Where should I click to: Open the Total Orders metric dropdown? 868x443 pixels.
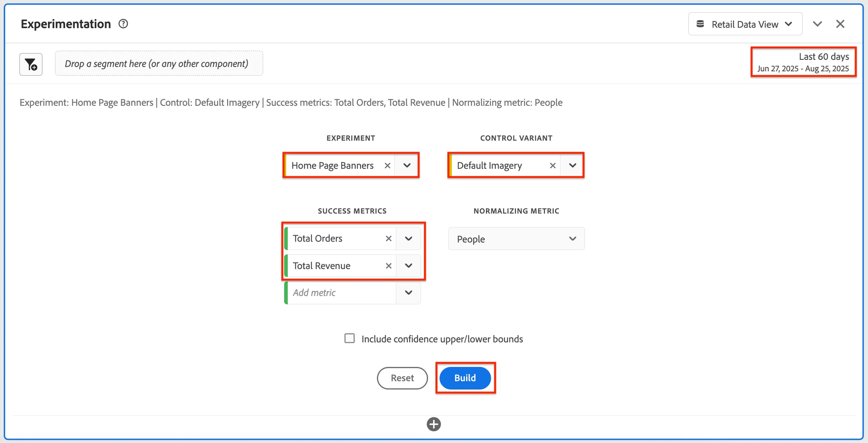pyautogui.click(x=409, y=239)
